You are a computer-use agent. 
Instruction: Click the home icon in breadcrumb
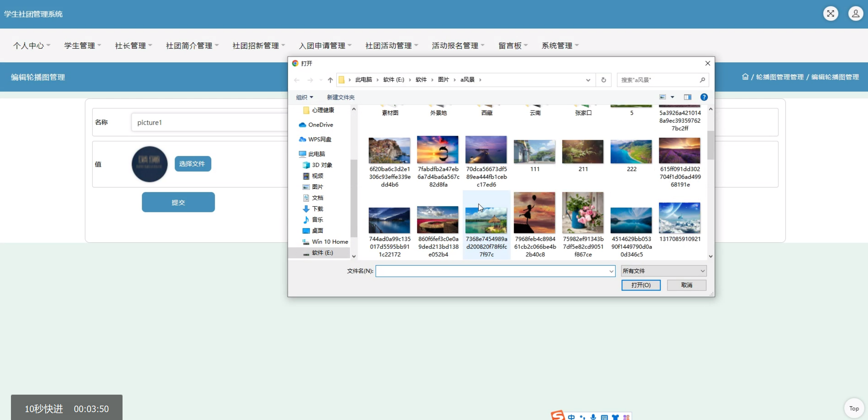tap(745, 77)
